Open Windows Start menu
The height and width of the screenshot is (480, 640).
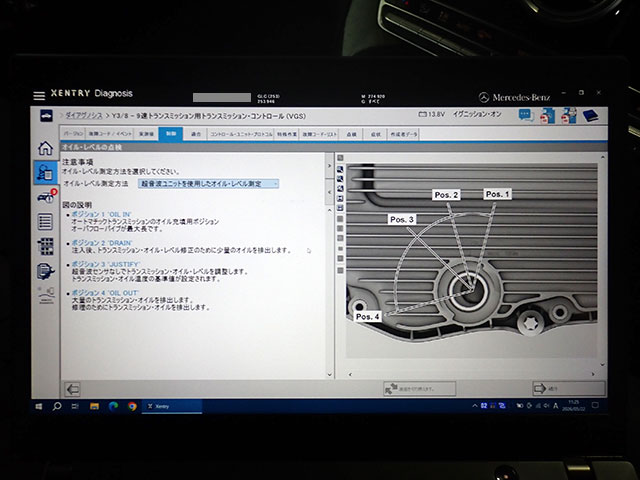(x=39, y=407)
